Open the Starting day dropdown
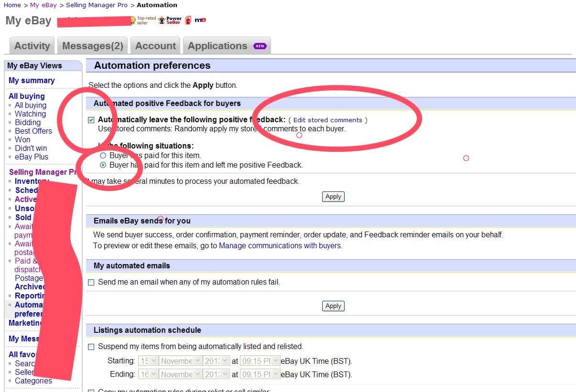 148,361
